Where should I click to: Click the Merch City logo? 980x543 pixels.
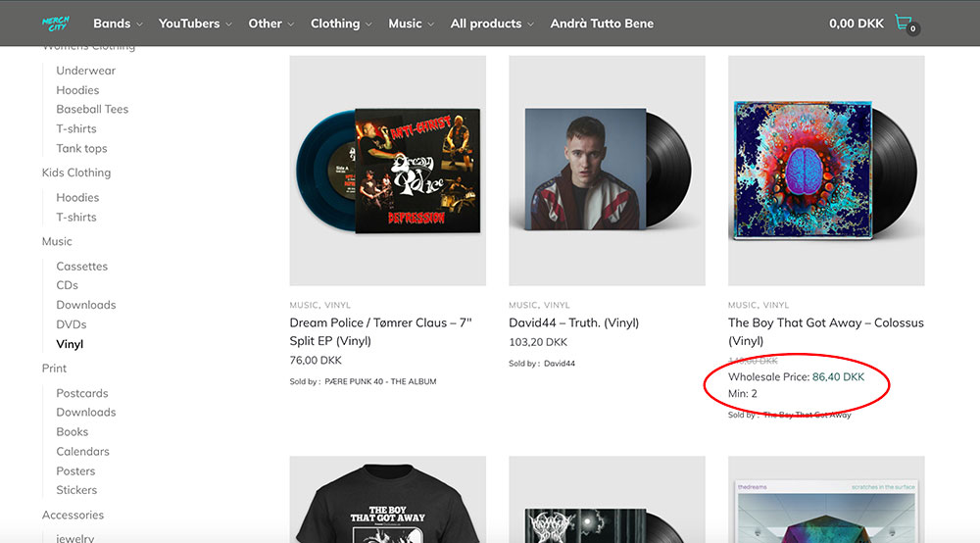coord(56,24)
